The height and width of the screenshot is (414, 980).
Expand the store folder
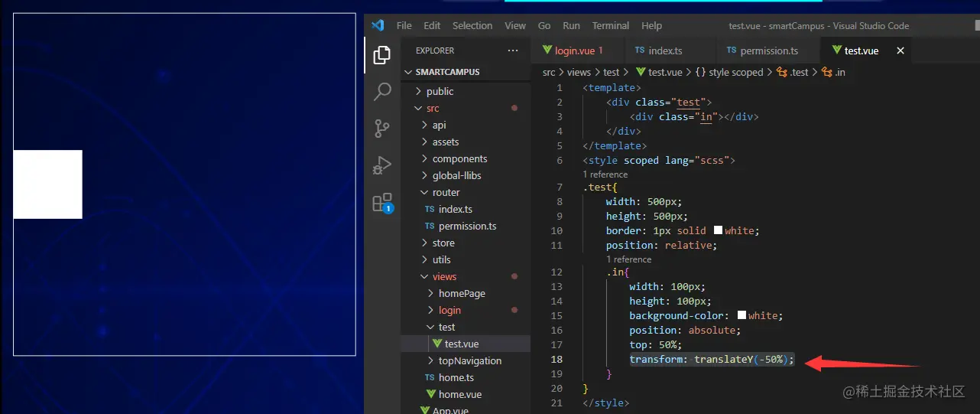coord(466,243)
